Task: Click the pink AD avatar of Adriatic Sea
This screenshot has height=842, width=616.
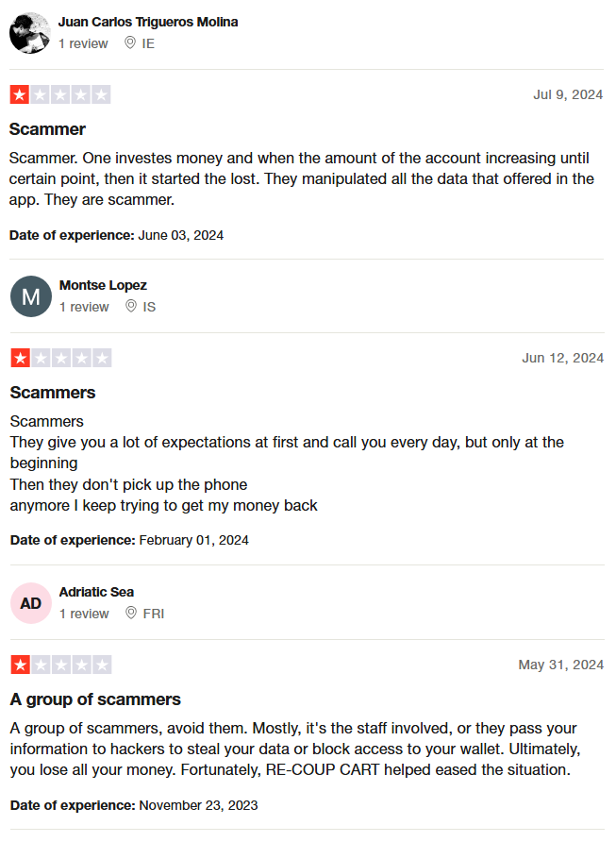Action: click(31, 603)
